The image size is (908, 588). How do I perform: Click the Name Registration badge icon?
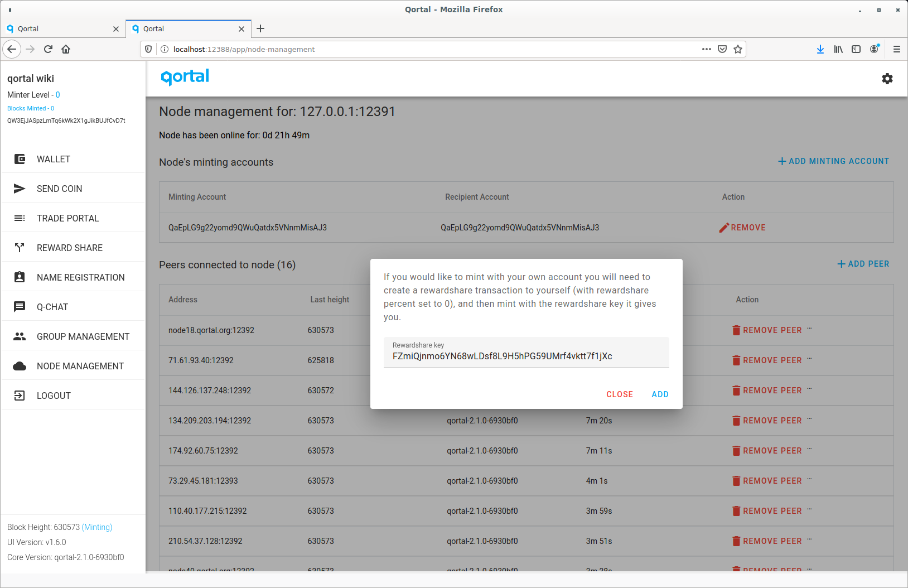[20, 277]
